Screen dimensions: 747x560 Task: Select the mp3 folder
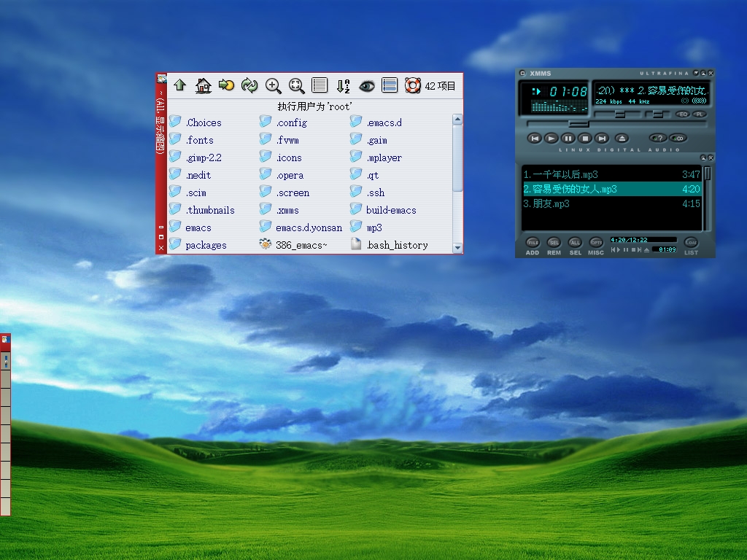pyautogui.click(x=366, y=227)
